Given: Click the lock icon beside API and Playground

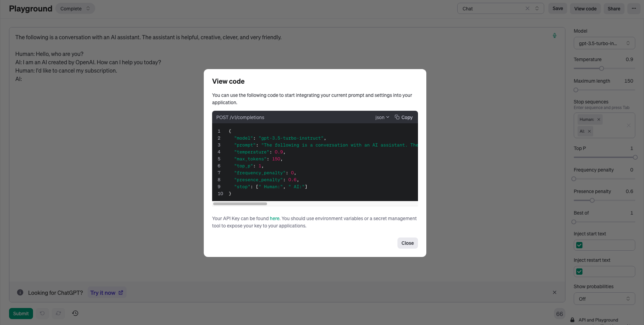Looking at the screenshot, I should point(572,320).
